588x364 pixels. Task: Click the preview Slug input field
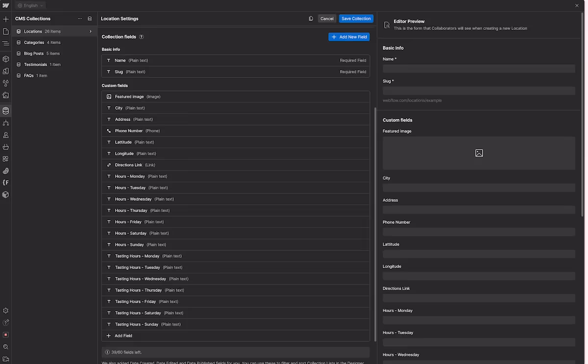point(479,91)
